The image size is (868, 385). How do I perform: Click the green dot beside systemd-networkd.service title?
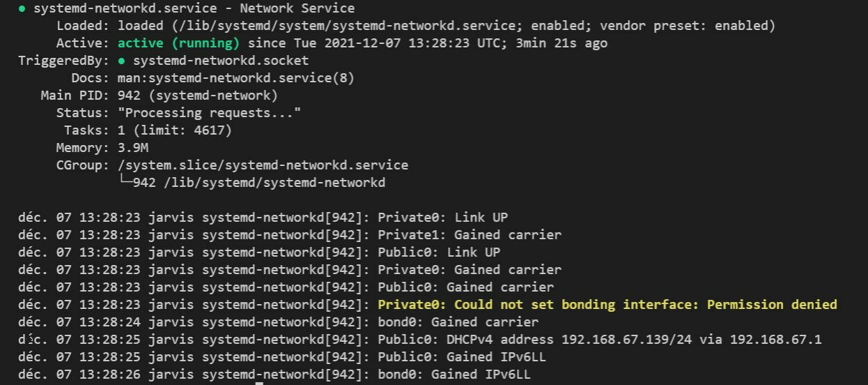[22, 9]
